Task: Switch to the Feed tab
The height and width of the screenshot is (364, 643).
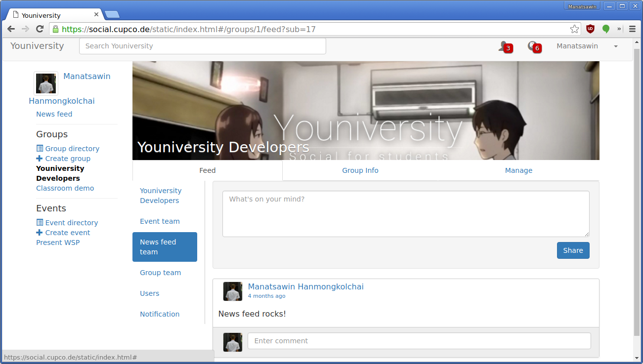Action: coord(208,170)
